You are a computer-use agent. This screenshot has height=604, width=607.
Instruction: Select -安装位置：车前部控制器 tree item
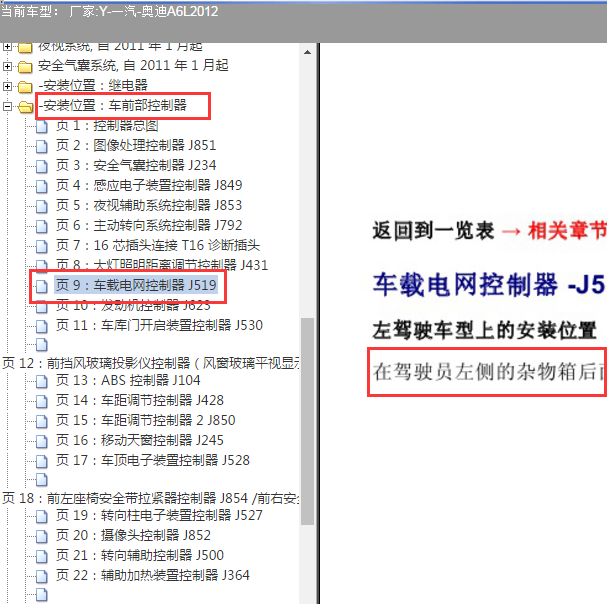click(112, 105)
